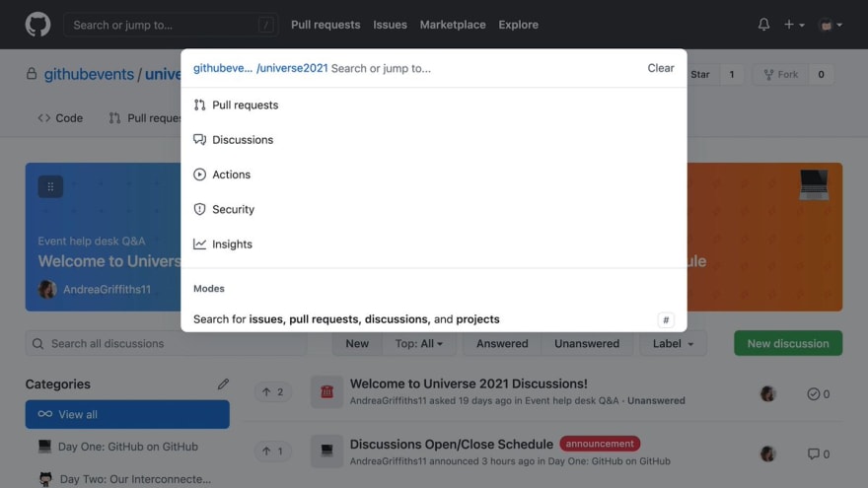Edit categories with the pencil icon

223,383
